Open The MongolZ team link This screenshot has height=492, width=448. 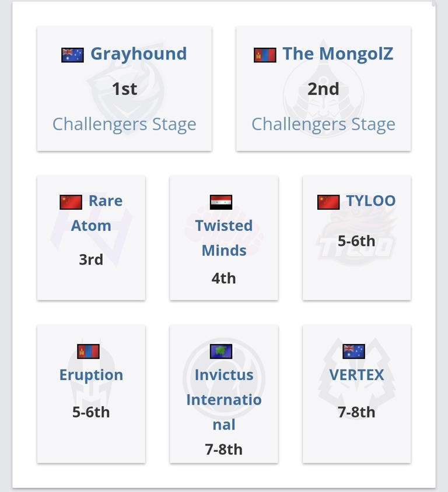point(338,54)
